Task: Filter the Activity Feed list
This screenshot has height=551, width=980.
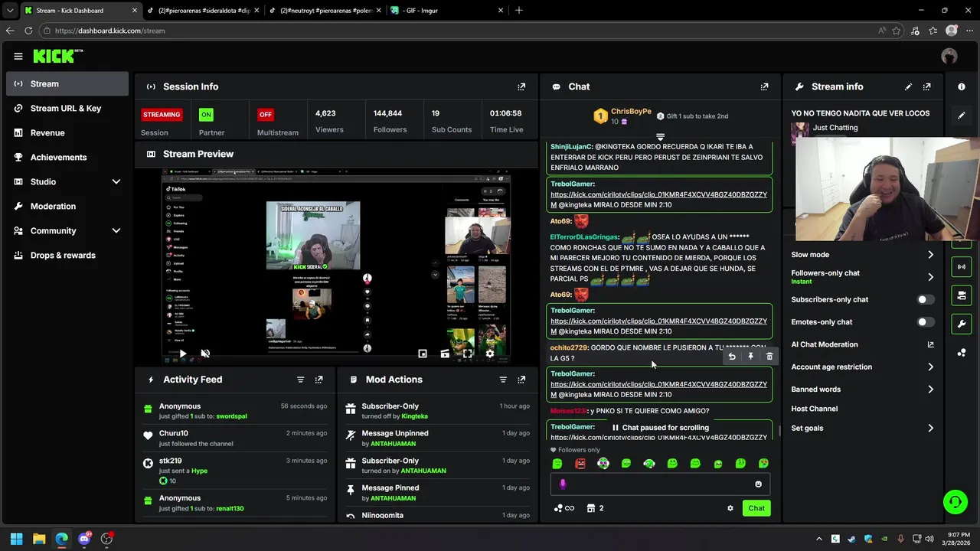Action: (x=300, y=380)
